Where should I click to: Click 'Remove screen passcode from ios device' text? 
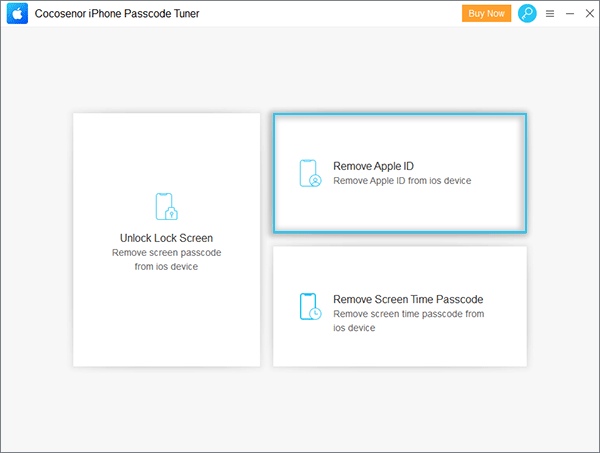166,259
